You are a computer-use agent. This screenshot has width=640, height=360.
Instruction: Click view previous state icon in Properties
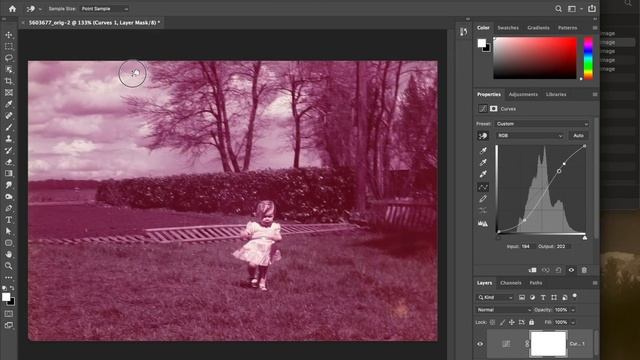pyautogui.click(x=546, y=270)
